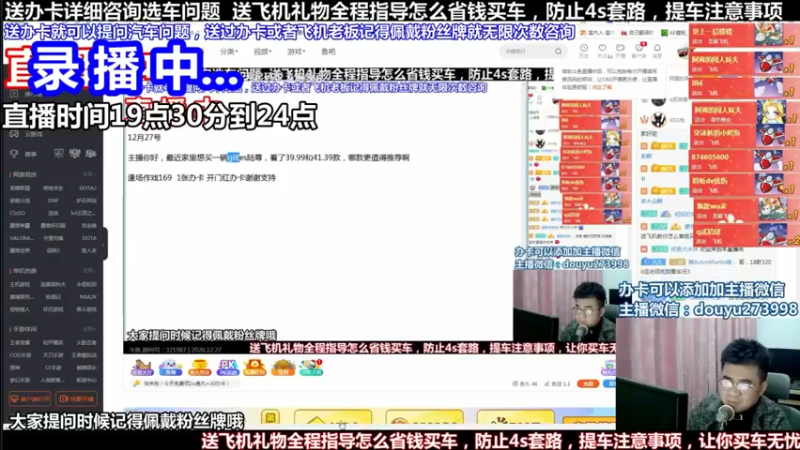The image size is (800, 450).
Task: Click the 12月27号 text in the document
Action: pyautogui.click(x=144, y=137)
